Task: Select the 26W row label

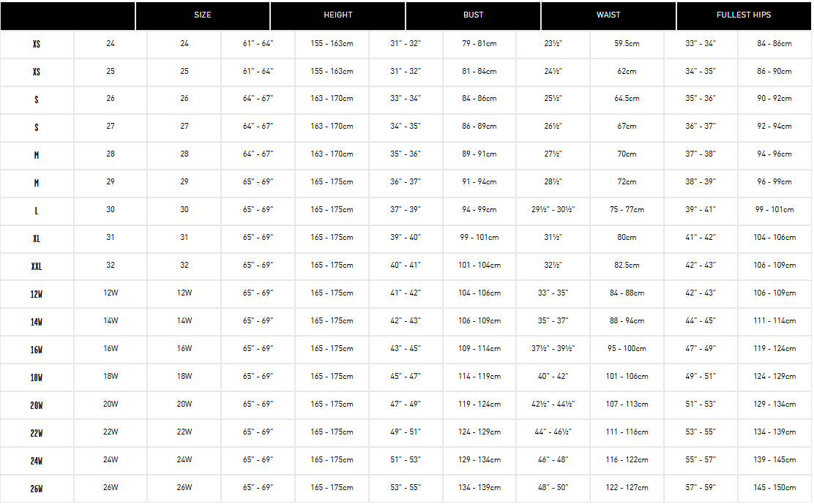Action: coord(37,489)
